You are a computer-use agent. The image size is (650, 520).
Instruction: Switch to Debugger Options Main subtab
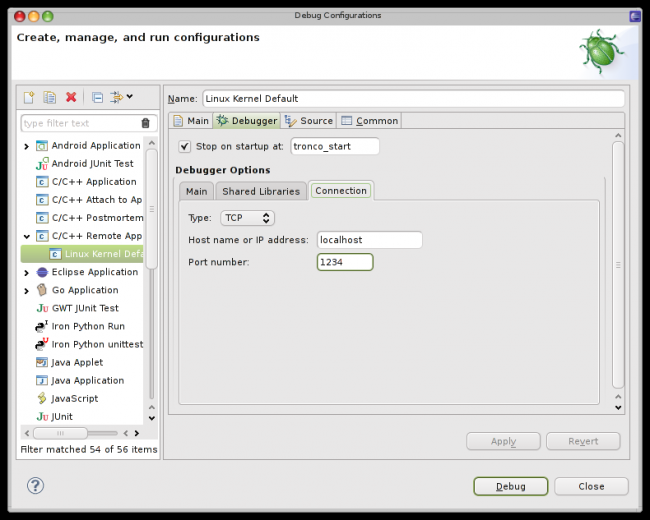[x=196, y=192]
